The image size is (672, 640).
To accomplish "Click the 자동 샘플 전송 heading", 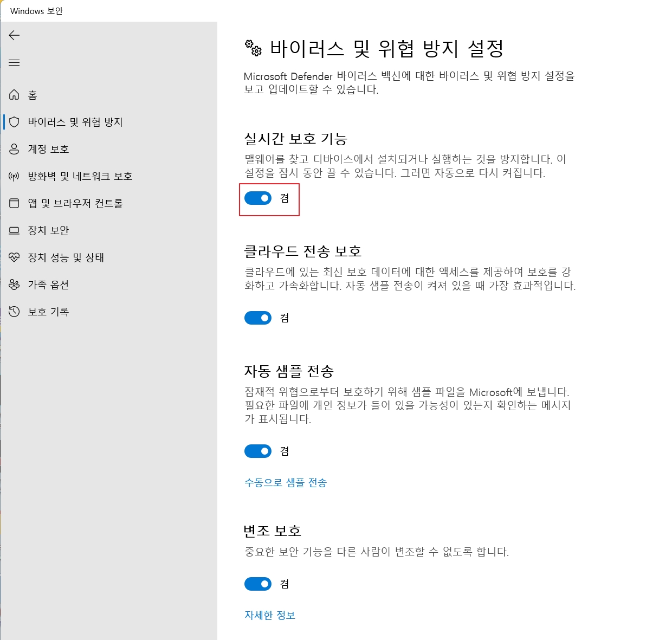I will pos(289,371).
